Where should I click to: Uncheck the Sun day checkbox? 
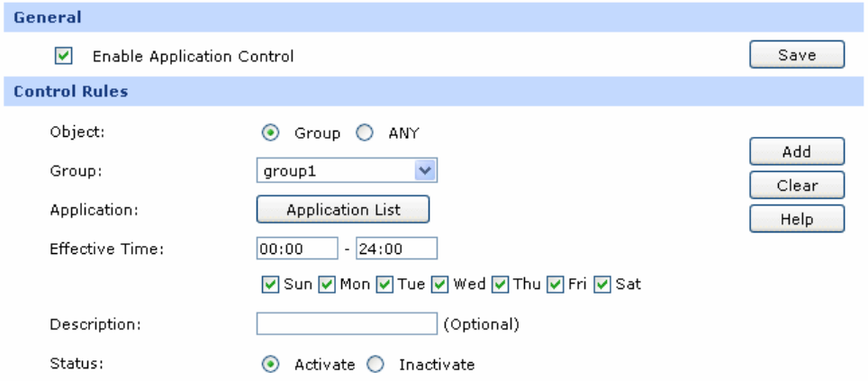[270, 285]
